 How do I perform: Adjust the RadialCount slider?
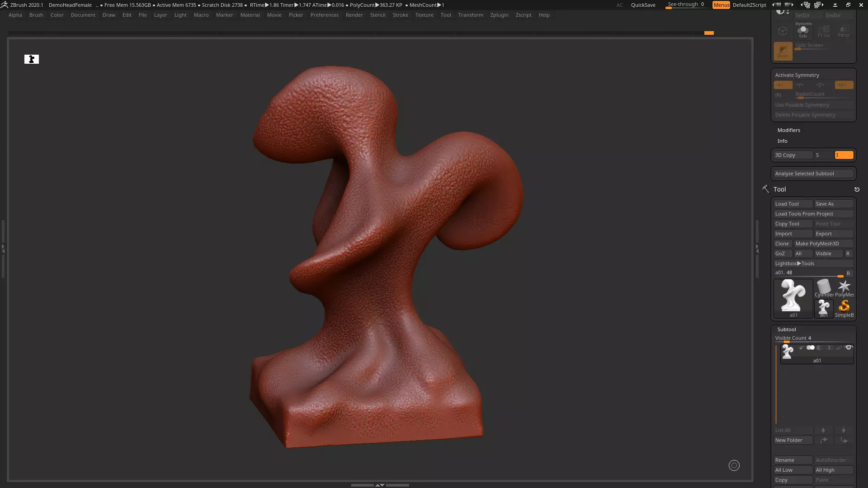[824, 95]
